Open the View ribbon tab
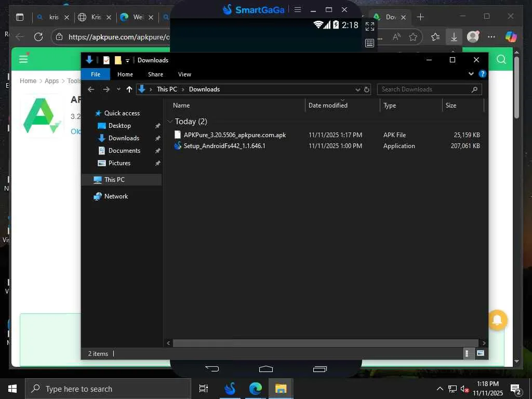532x399 pixels. 184,74
